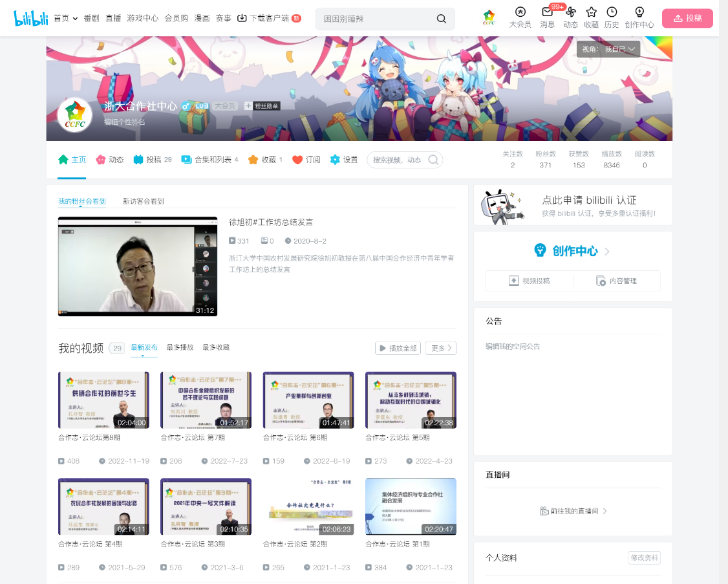The image size is (728, 584).
Task: Open the 视角: 我自己 dropdown
Action: (x=608, y=49)
